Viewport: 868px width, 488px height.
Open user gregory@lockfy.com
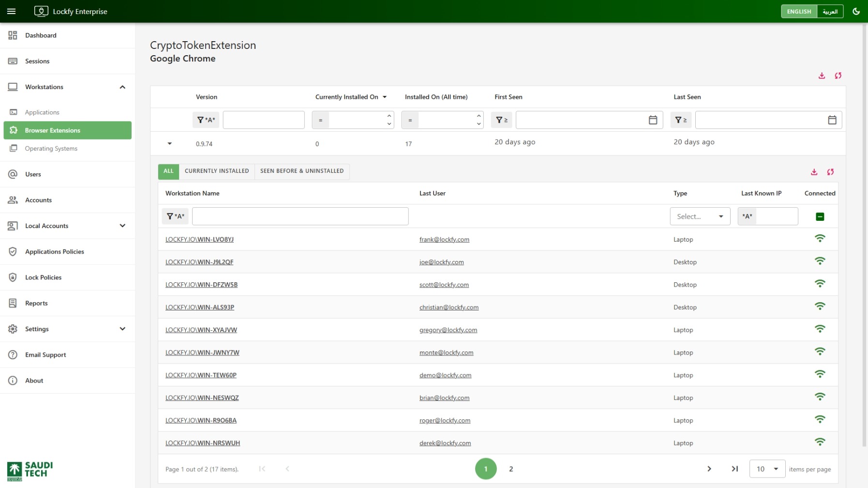point(448,330)
